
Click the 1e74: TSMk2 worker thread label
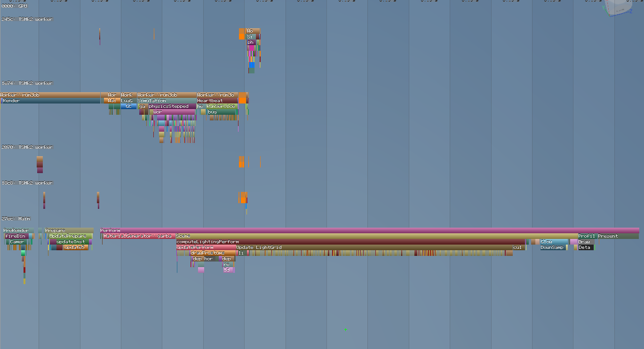pyautogui.click(x=27, y=83)
